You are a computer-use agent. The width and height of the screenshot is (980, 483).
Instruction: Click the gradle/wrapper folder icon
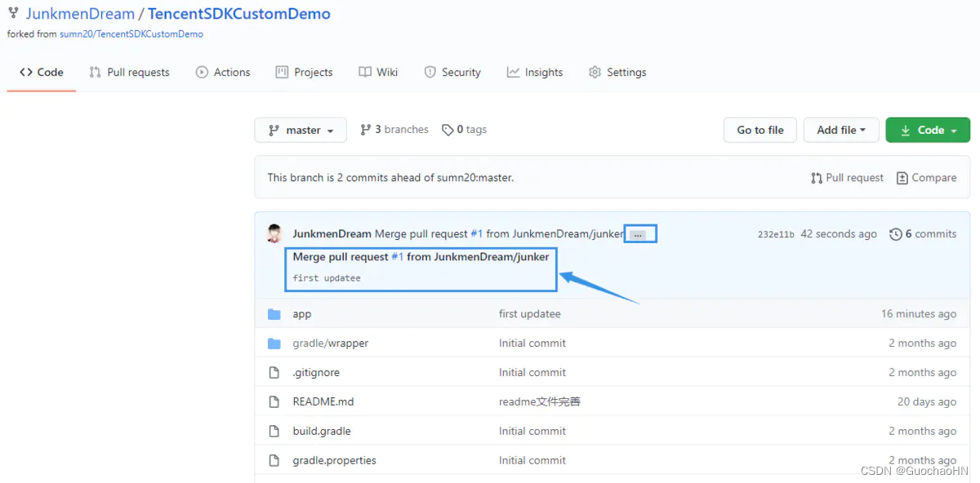pos(274,343)
